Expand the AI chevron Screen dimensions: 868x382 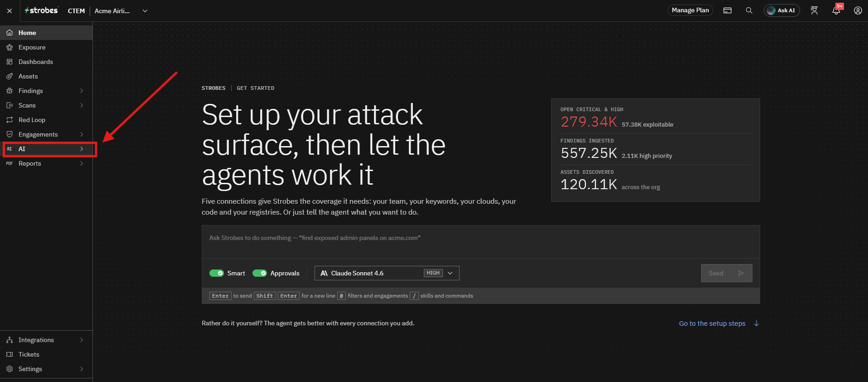[x=82, y=149]
